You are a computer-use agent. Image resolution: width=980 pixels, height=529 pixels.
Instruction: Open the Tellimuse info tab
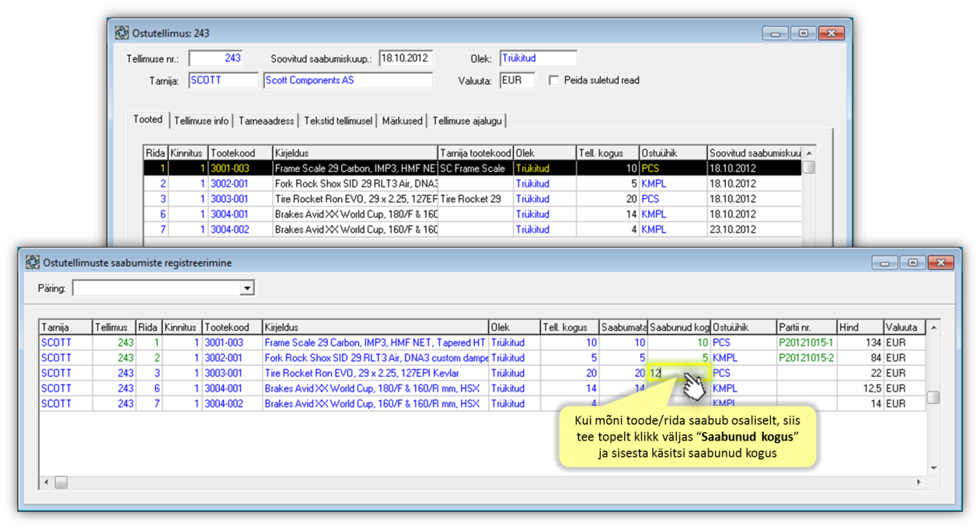201,121
